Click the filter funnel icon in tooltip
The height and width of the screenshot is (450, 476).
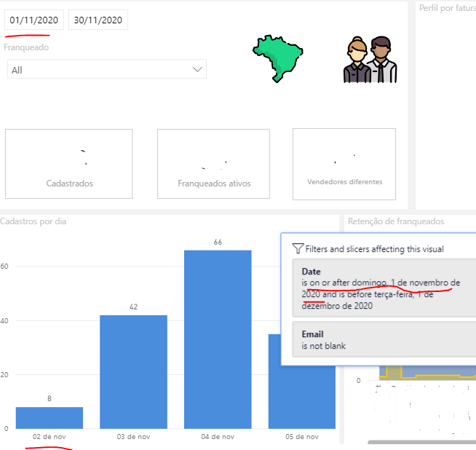pyautogui.click(x=298, y=248)
